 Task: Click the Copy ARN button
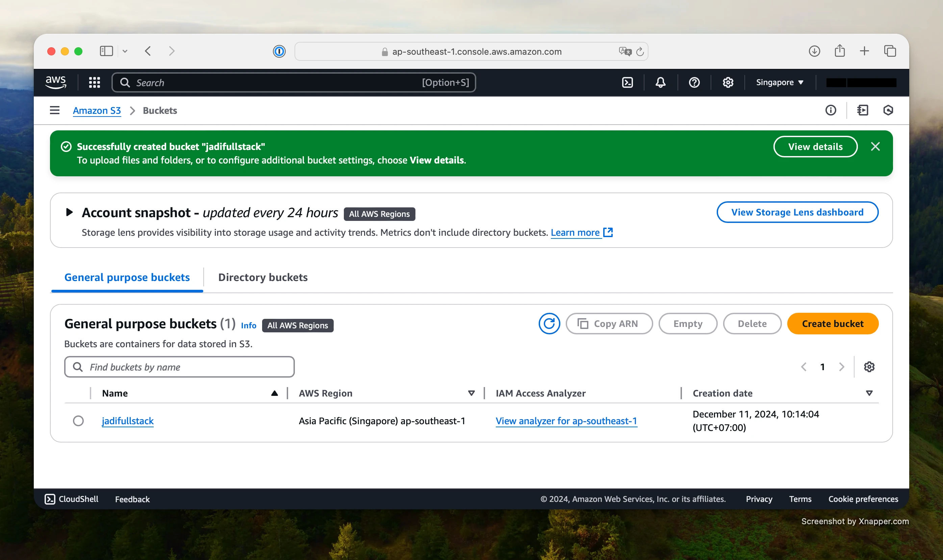tap(609, 323)
